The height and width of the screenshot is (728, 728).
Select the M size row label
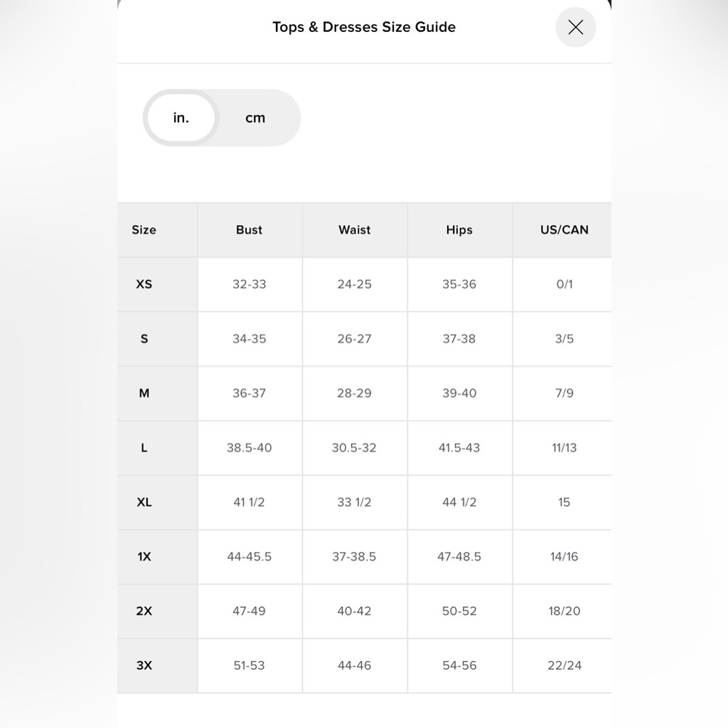click(144, 393)
